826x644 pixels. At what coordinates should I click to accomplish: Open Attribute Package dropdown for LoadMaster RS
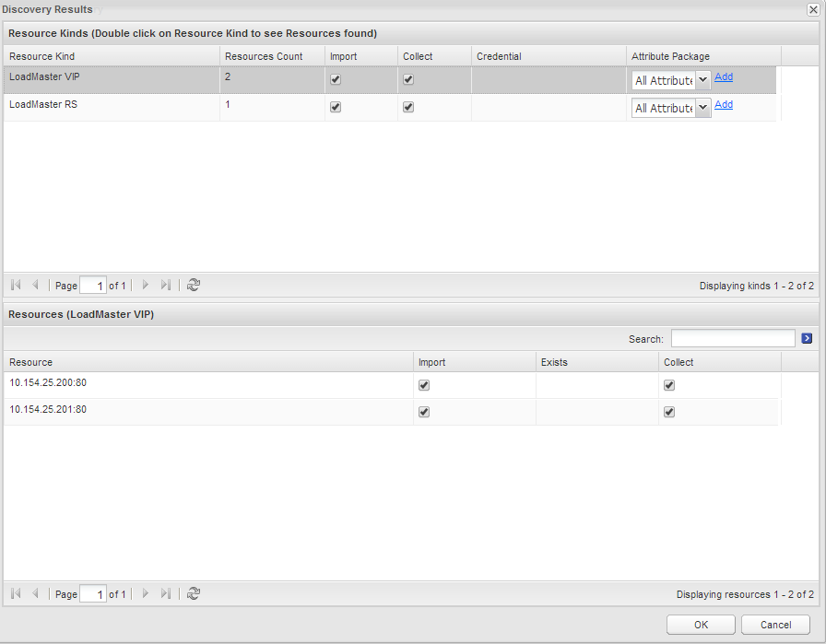point(702,108)
